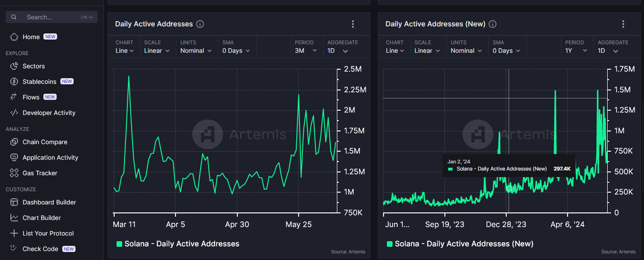Go to Chain Compare page
Screen dimensions: 644x260
pyautogui.click(x=45, y=142)
